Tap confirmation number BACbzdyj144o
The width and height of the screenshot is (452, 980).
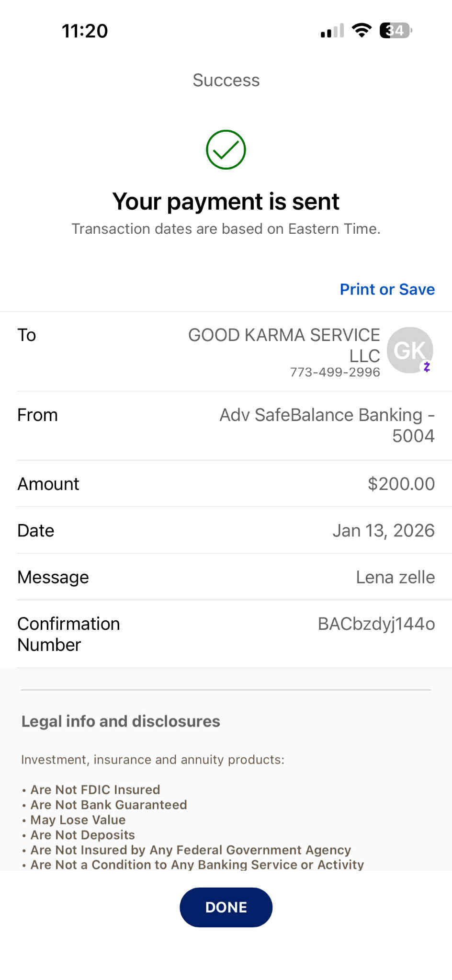pyautogui.click(x=376, y=624)
